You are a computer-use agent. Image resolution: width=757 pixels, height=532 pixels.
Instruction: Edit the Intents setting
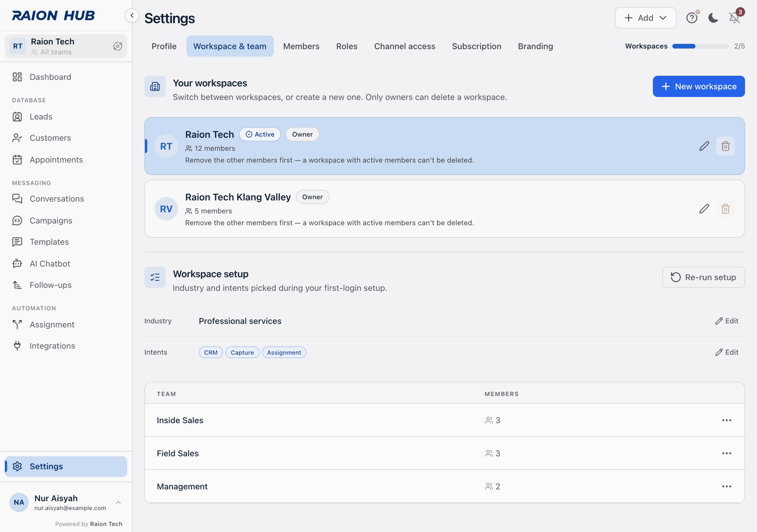[x=727, y=352]
